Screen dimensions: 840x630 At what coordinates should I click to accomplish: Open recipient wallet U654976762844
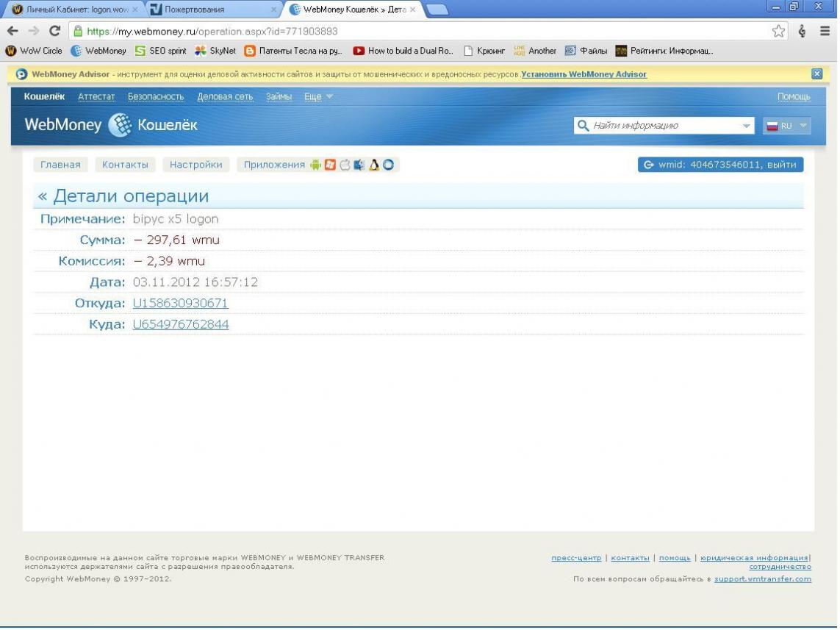[x=180, y=324]
